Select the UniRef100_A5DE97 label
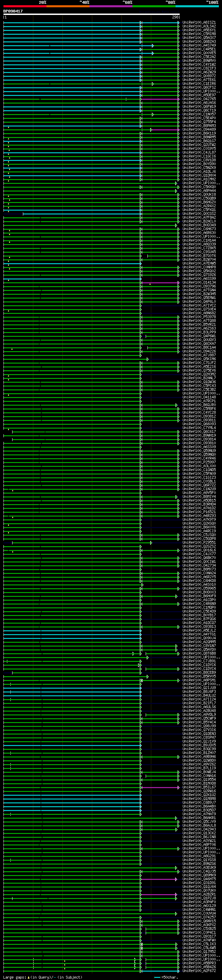The height and width of the screenshot is (980, 222). point(199,95)
